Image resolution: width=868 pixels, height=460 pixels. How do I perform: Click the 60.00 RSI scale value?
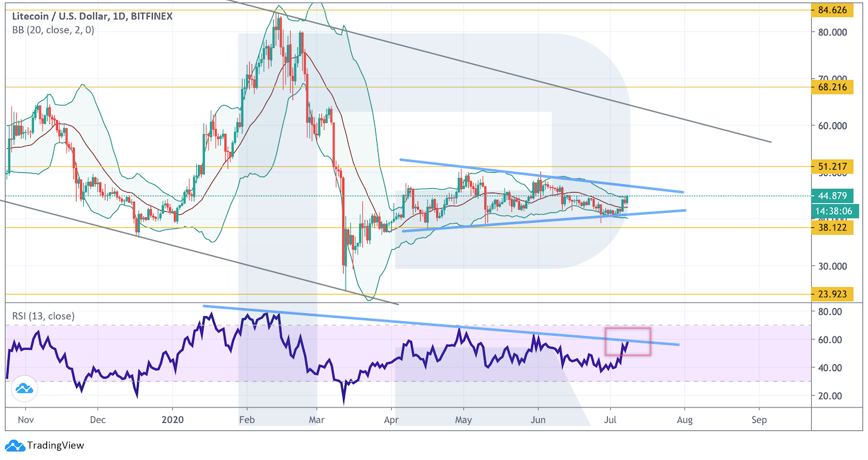[830, 340]
